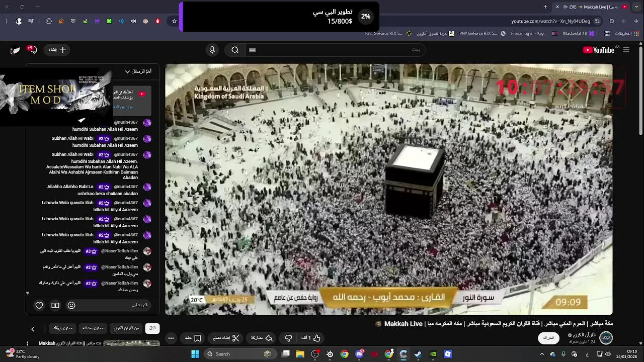Viewport: 644px width, 362px height.
Task: Open the YouTube guide hamburger menu
Action: (x=626, y=50)
